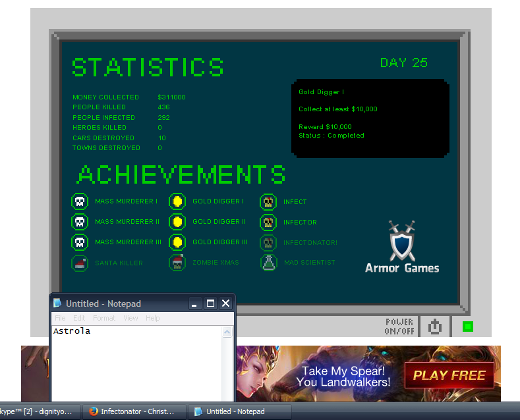Switch to Infectonator Firefox taskbar window
Screen dimensions: 520x420
134,411
